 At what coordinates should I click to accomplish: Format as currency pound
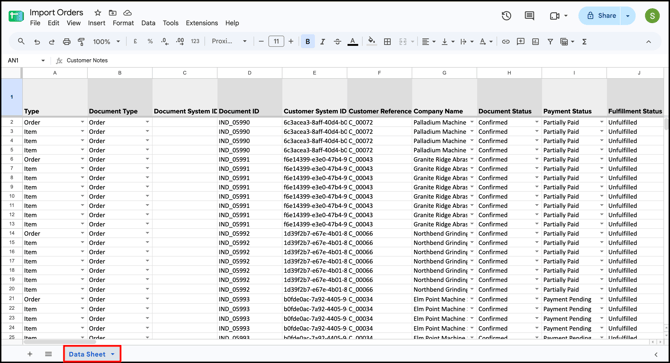(x=135, y=41)
